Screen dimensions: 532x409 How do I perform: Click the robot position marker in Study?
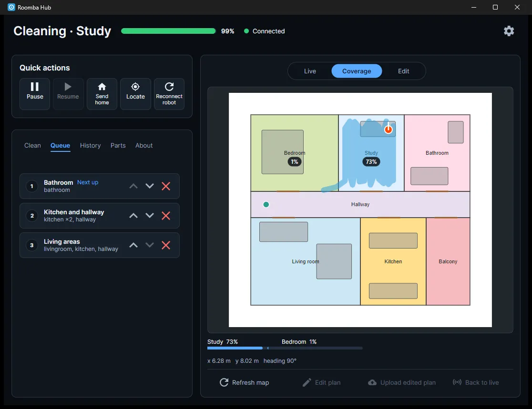coord(388,129)
